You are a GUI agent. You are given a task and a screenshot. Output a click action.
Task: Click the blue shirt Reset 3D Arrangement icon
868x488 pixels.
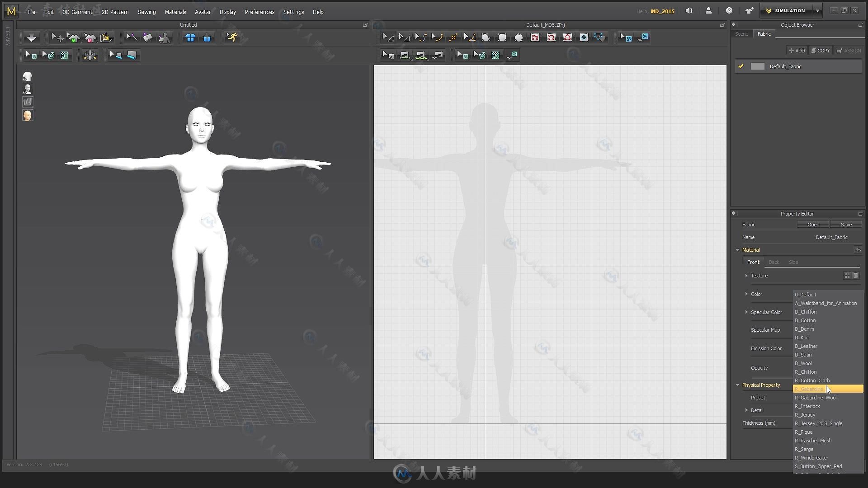pyautogui.click(x=190, y=38)
